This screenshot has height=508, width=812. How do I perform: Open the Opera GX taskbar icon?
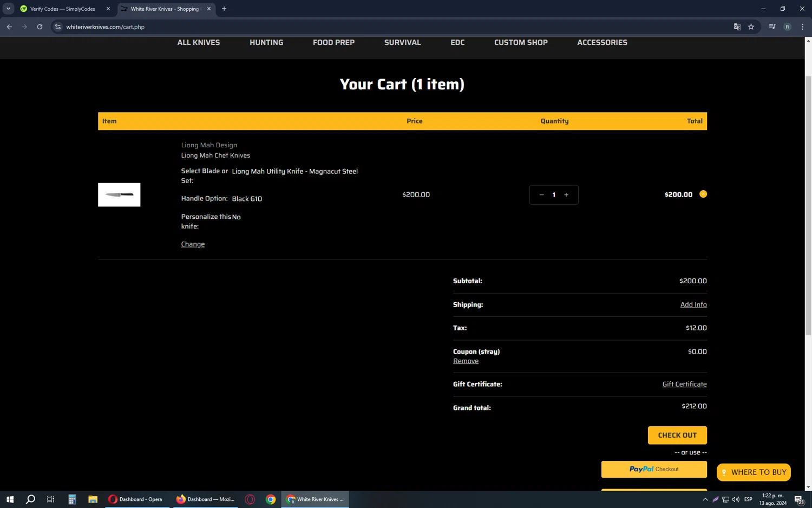250,499
